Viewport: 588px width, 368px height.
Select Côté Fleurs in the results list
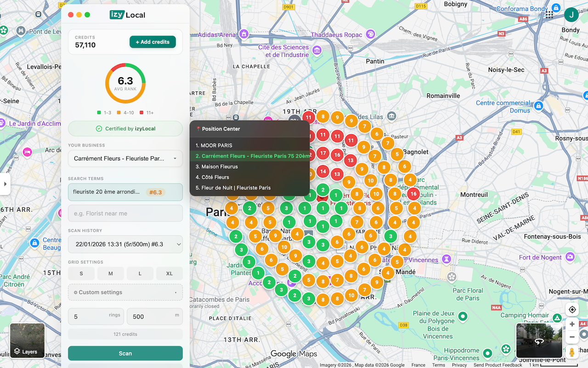250,177
